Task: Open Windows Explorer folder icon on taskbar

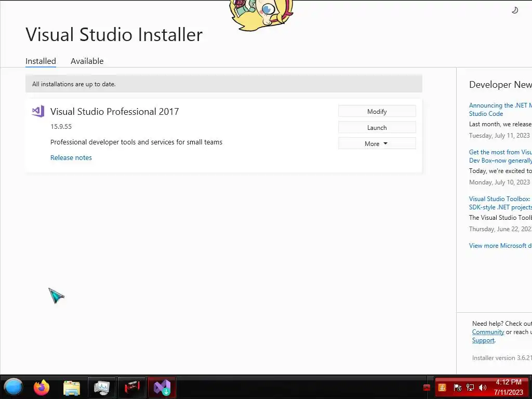Action: click(x=72, y=388)
